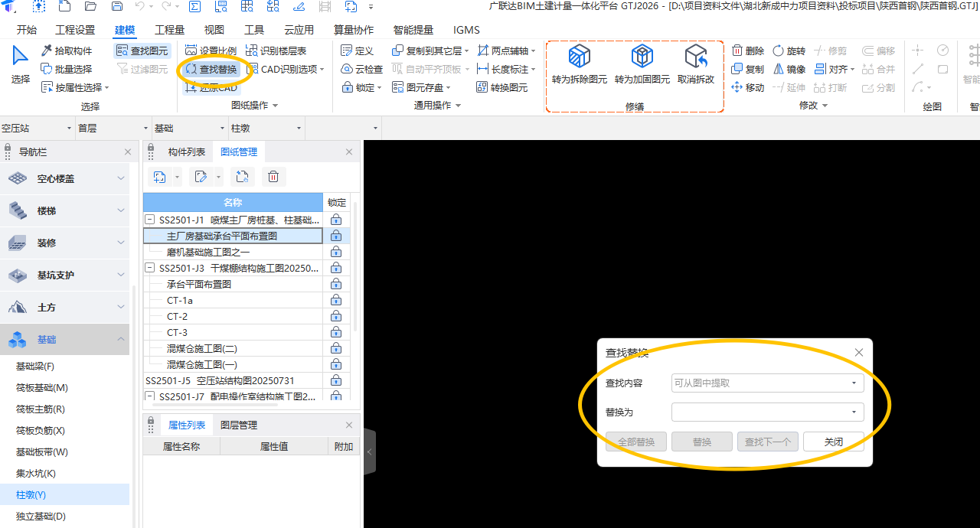
Task: Click 识别楼层表 tool
Action: [276, 51]
